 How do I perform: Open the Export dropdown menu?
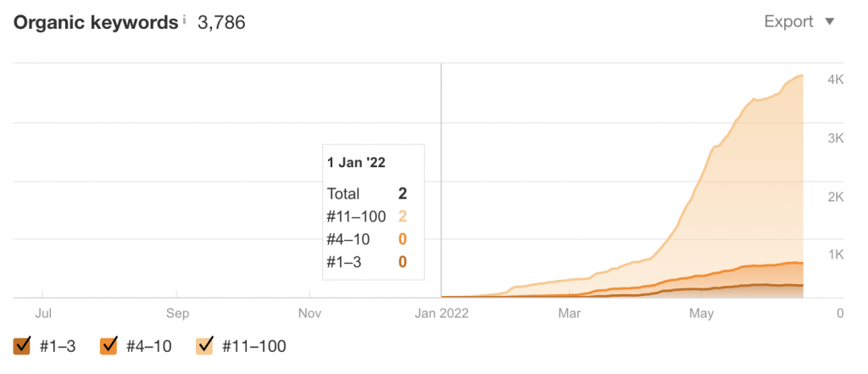tap(799, 22)
